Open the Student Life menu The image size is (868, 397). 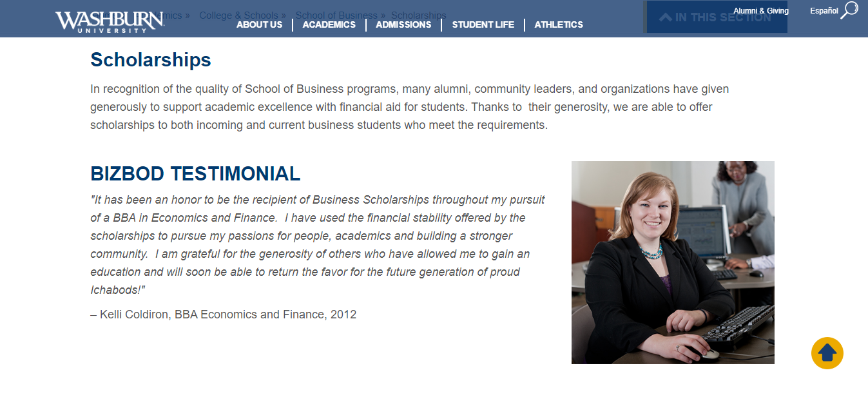click(x=483, y=24)
